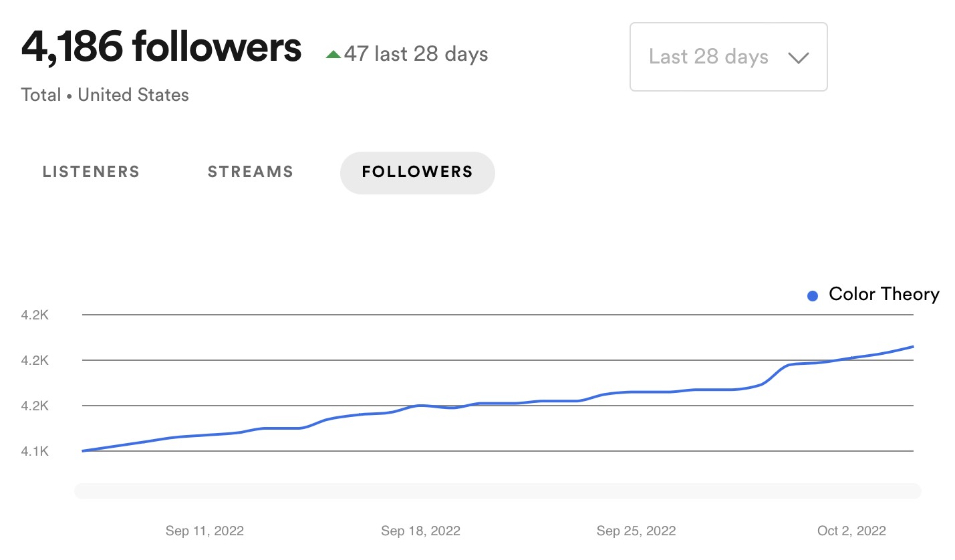Expand the chevron arrow in the date range box
The width and height of the screenshot is (955, 560).
point(798,57)
